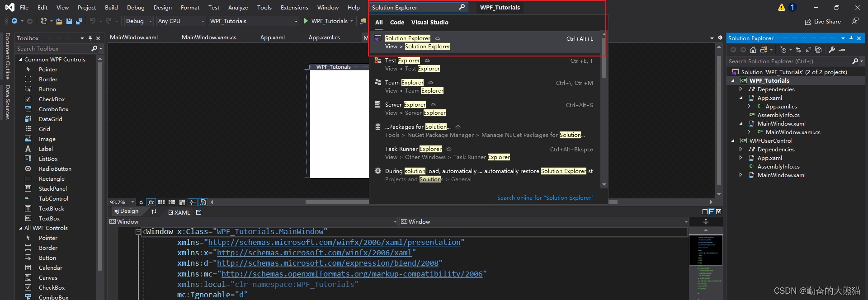The width and height of the screenshot is (868, 300).
Task: Switch to App.xaml.cs tab
Action: point(324,37)
